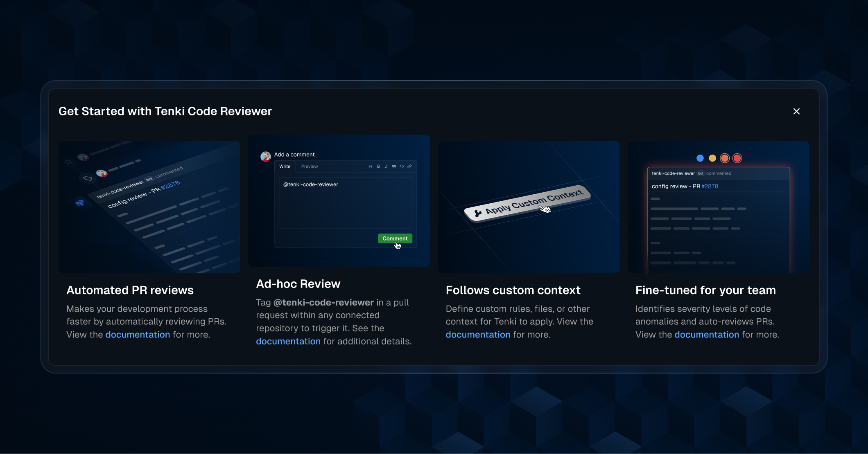Open documentation link under Ad-hoc Review

288,341
